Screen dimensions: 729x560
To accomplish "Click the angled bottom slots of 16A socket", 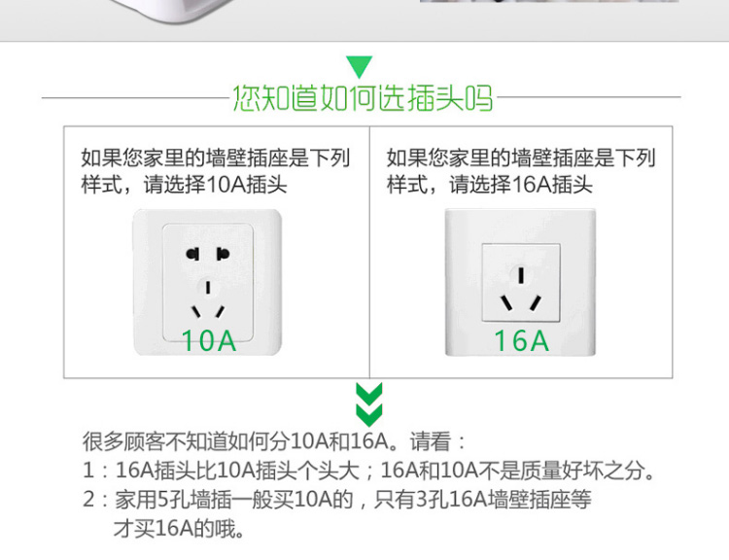I will pos(521,302).
